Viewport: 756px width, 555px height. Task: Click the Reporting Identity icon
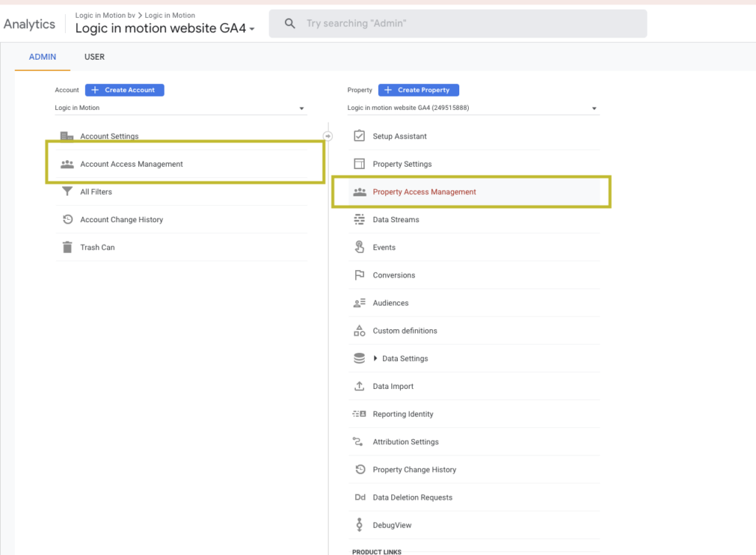pos(360,414)
